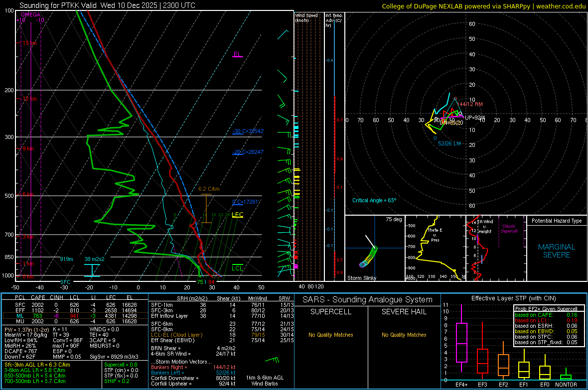
Task: Select the CAPE column header
Action: 38,297
